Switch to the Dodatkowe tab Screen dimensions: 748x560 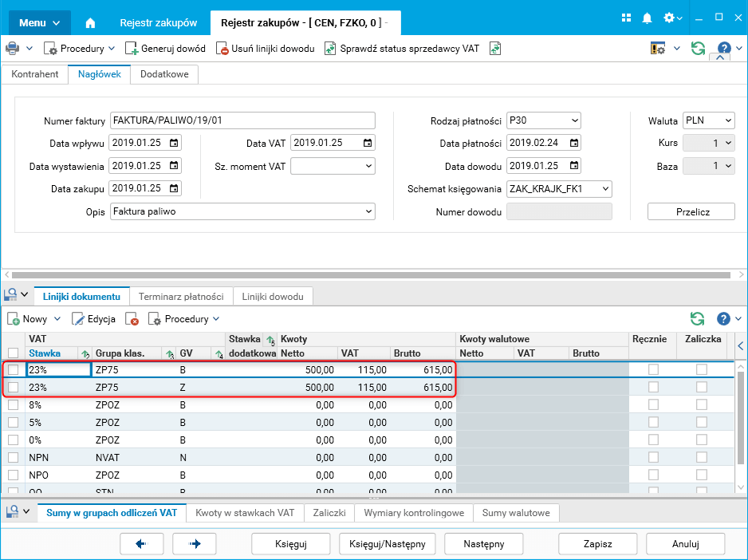[x=164, y=74]
